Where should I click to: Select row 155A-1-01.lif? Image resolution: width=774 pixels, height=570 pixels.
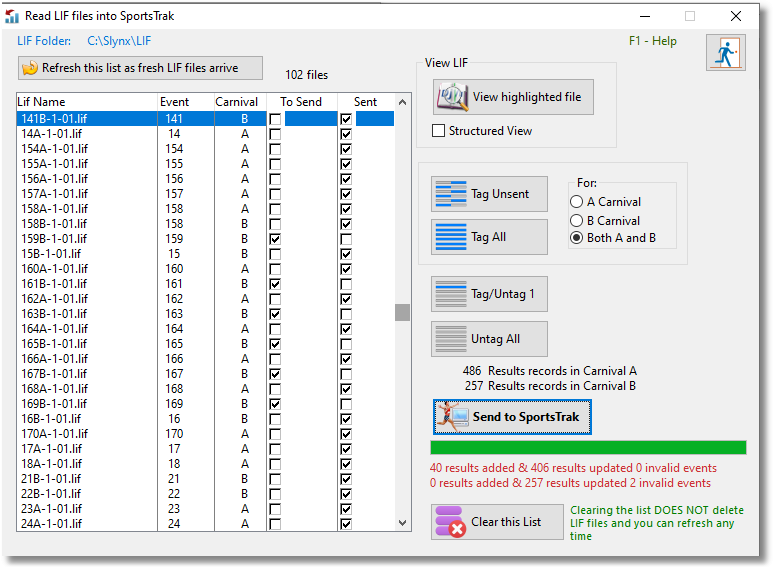pos(206,164)
